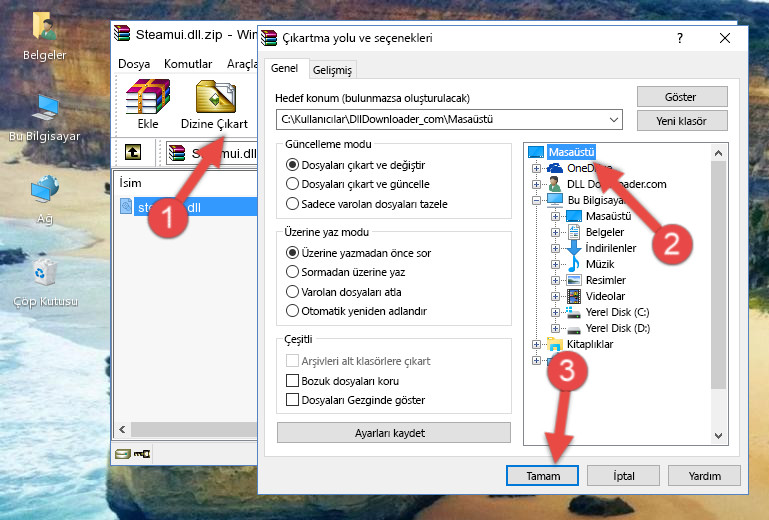
Task: Open the Hedef konum path dropdown
Action: [614, 119]
